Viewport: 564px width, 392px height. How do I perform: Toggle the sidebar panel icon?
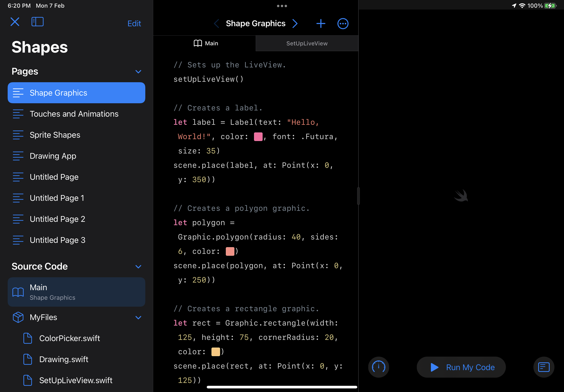point(38,22)
